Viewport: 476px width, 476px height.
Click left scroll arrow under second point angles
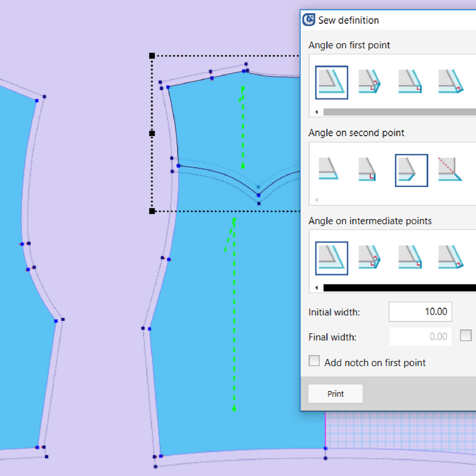coord(317,200)
